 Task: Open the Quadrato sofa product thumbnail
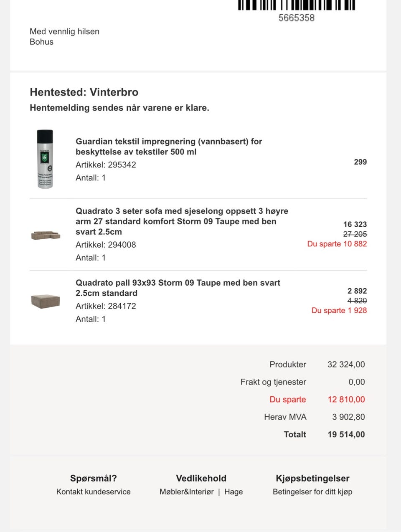[46, 235]
